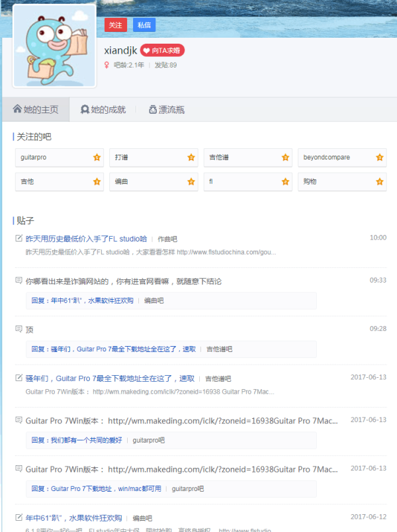
Task: Toggle the star on 购物 forum
Action: (x=380, y=181)
